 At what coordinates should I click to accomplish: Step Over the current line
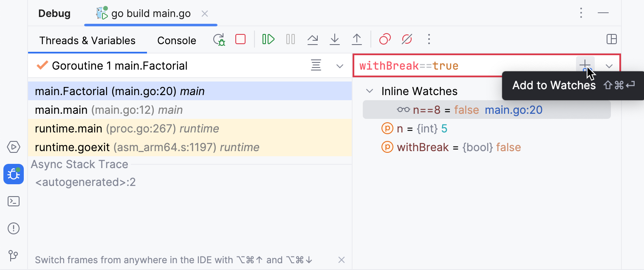(x=313, y=39)
